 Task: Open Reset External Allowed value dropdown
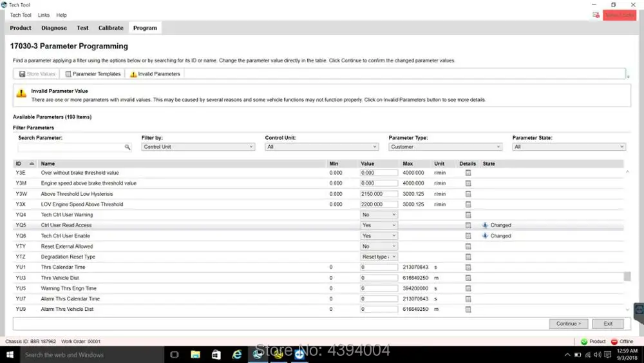click(379, 246)
